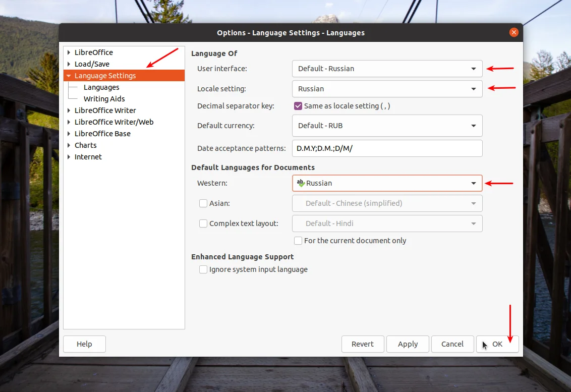This screenshot has width=571, height=392.
Task: Click the Apply button
Action: click(408, 344)
